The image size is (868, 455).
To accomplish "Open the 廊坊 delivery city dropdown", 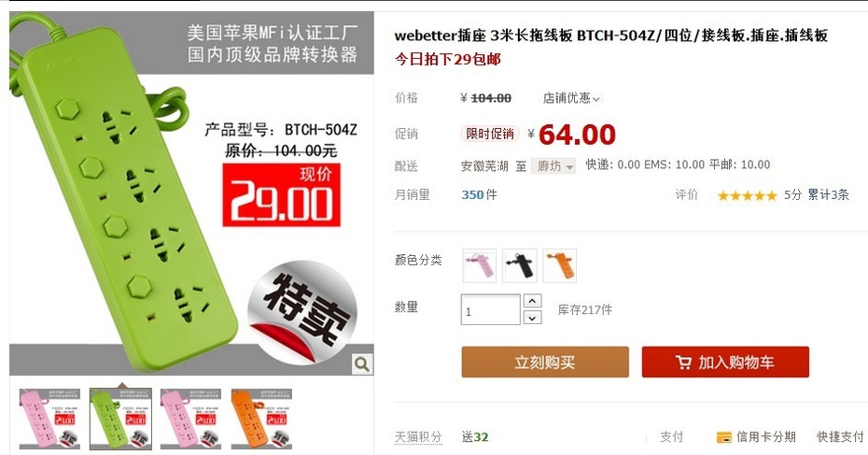I will click(553, 165).
